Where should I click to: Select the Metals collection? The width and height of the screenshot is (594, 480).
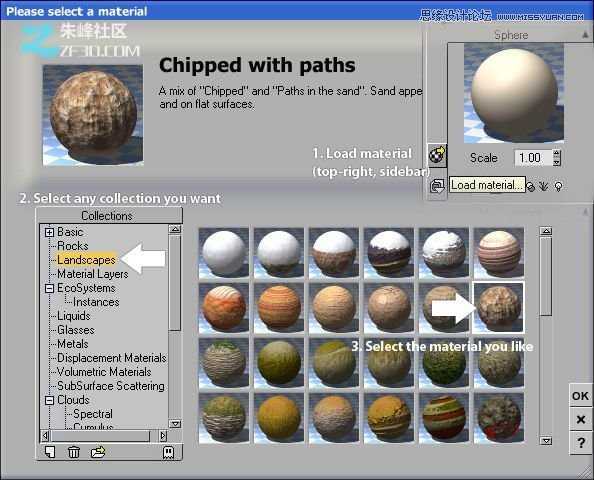[73, 344]
